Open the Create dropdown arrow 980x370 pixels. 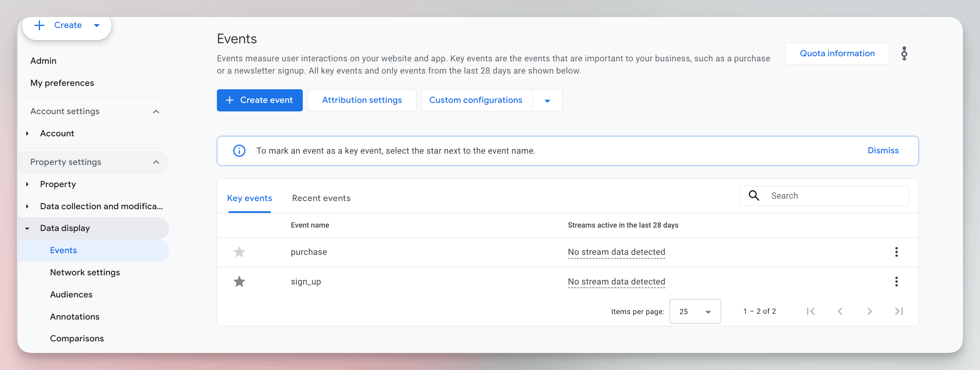[x=96, y=26]
